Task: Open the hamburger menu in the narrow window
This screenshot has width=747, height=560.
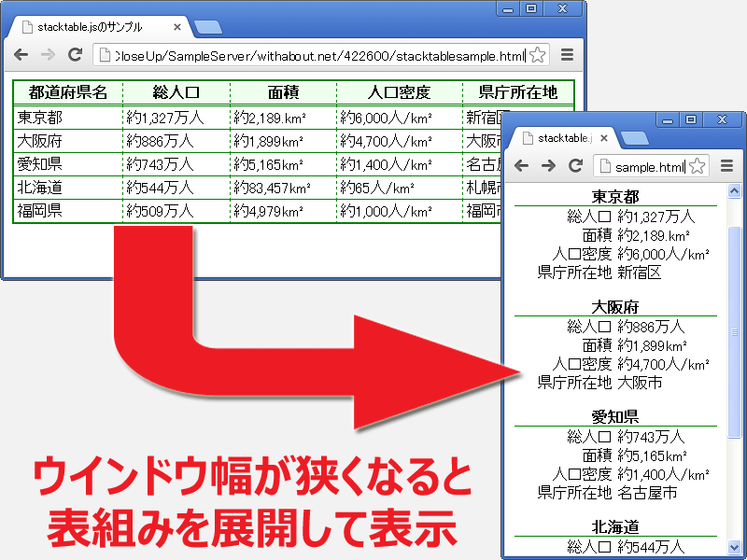Action: coord(726,165)
